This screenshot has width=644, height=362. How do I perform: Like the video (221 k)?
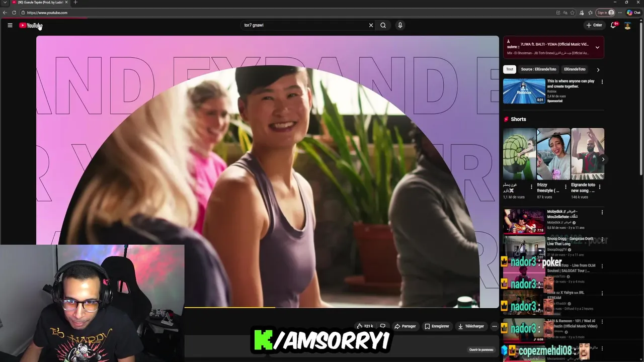(x=365, y=326)
